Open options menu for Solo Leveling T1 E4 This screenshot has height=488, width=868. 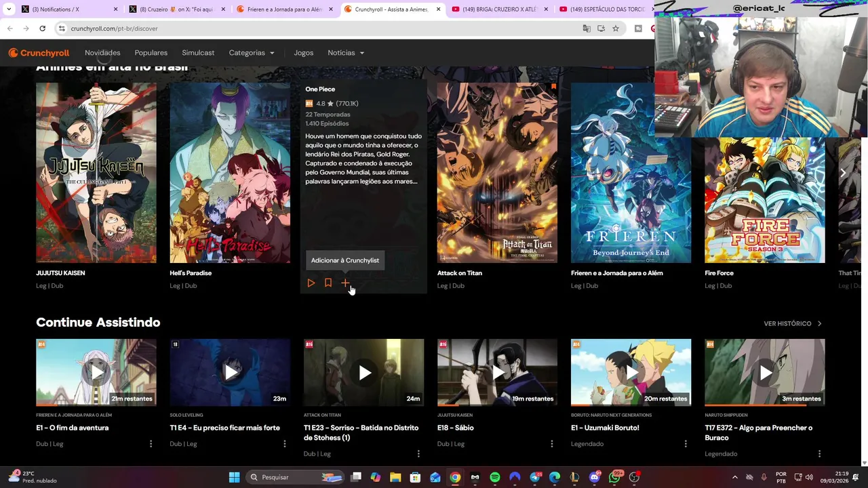[285, 444]
